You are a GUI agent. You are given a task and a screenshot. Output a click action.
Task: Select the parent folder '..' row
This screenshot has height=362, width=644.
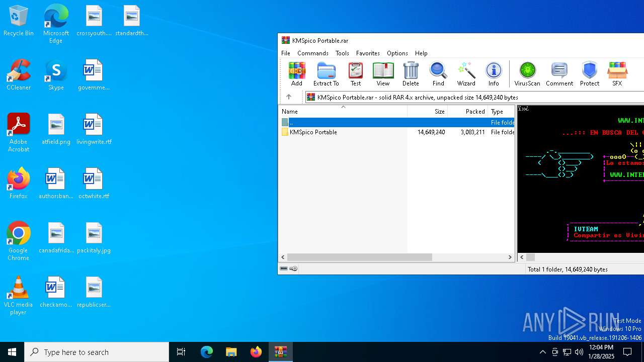(x=396, y=122)
